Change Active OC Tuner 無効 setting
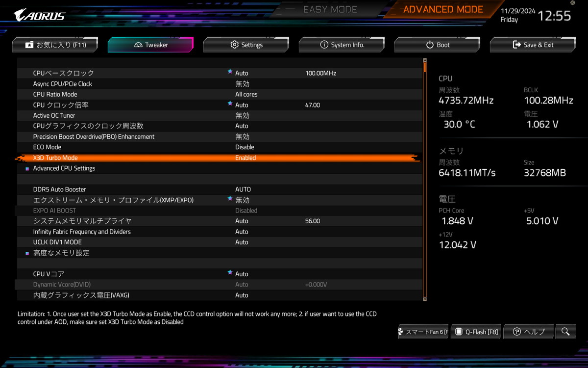The width and height of the screenshot is (588, 368). pyautogui.click(x=242, y=115)
